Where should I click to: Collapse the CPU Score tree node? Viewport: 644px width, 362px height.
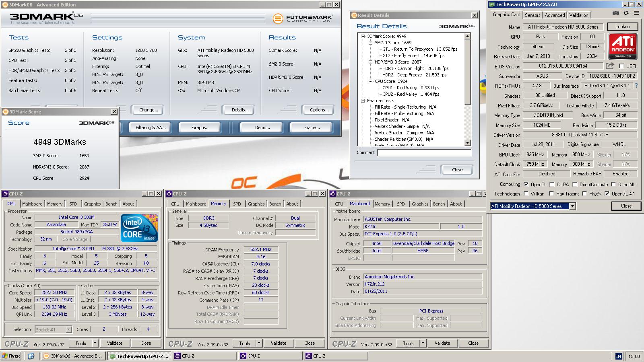tap(371, 81)
